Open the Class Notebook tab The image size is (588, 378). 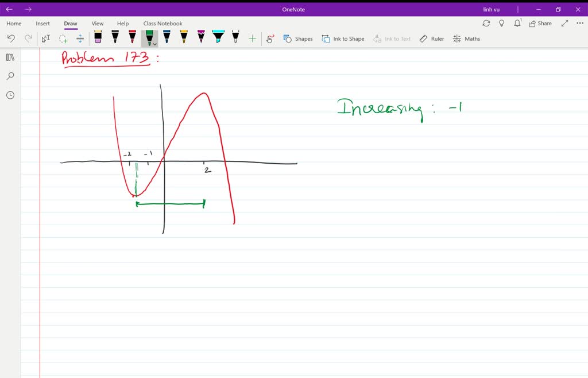(x=163, y=23)
